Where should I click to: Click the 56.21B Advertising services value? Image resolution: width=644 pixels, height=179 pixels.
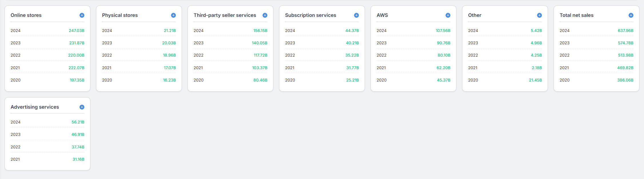coord(78,122)
